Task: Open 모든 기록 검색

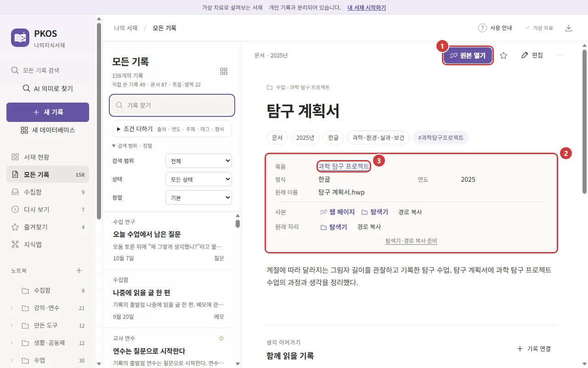Action: [48, 70]
